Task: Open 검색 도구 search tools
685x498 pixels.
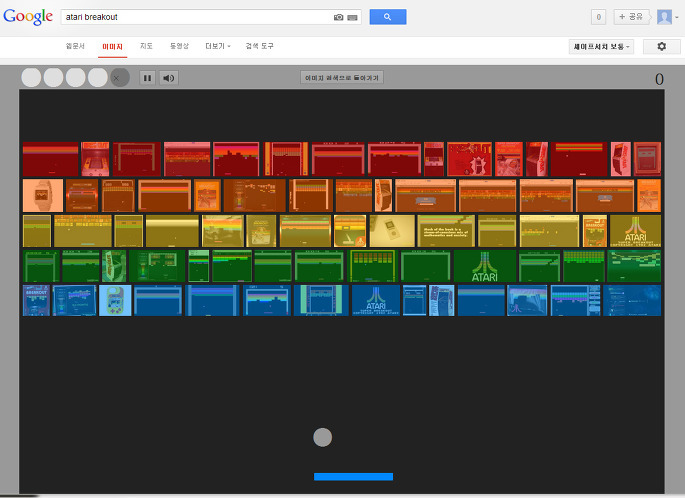Action: 259,46
